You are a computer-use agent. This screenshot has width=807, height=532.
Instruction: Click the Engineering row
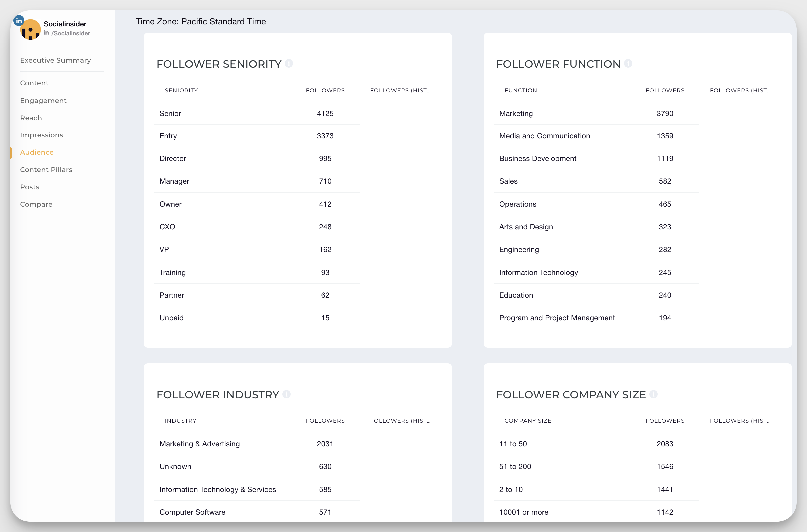click(597, 250)
